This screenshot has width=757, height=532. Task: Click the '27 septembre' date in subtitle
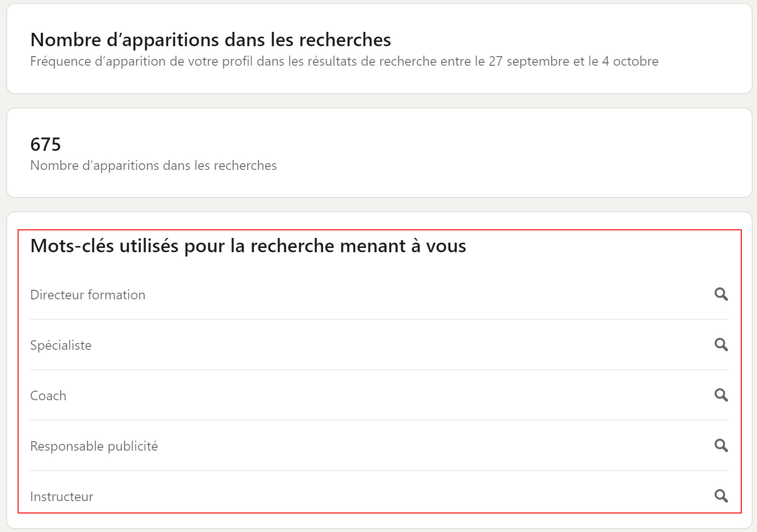click(x=529, y=61)
